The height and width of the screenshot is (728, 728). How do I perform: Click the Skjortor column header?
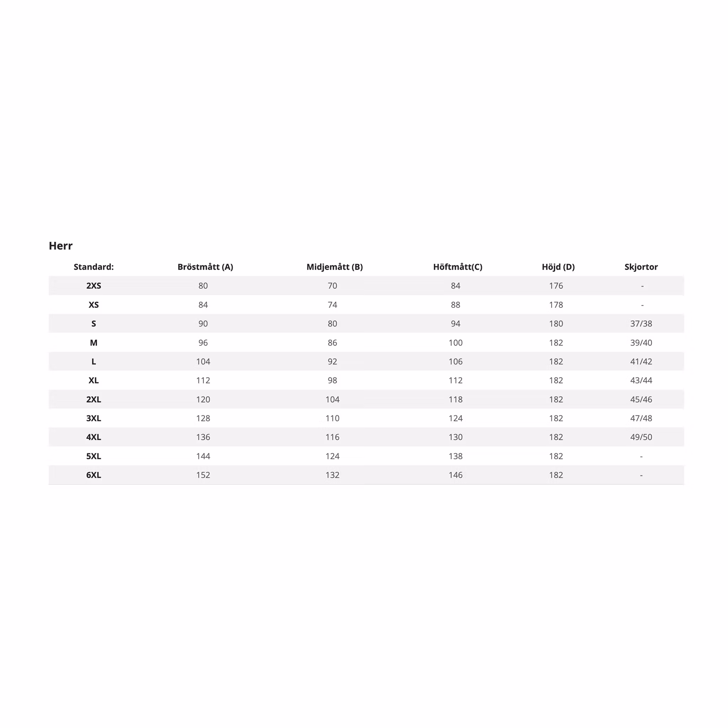[x=641, y=267]
